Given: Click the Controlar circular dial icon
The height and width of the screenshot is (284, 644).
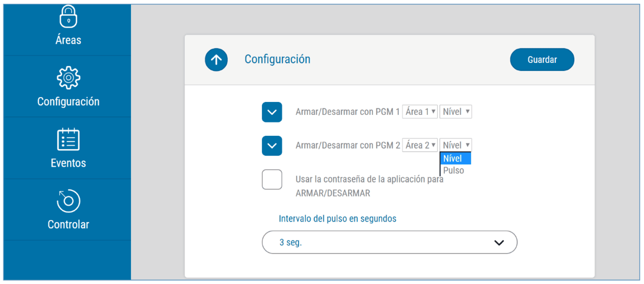Looking at the screenshot, I should click(x=68, y=201).
